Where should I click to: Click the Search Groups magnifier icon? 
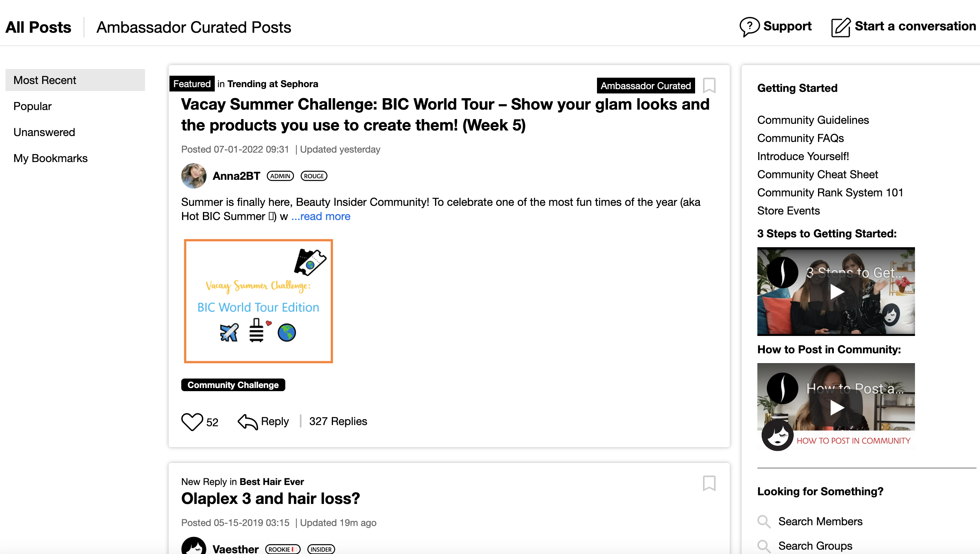764,546
